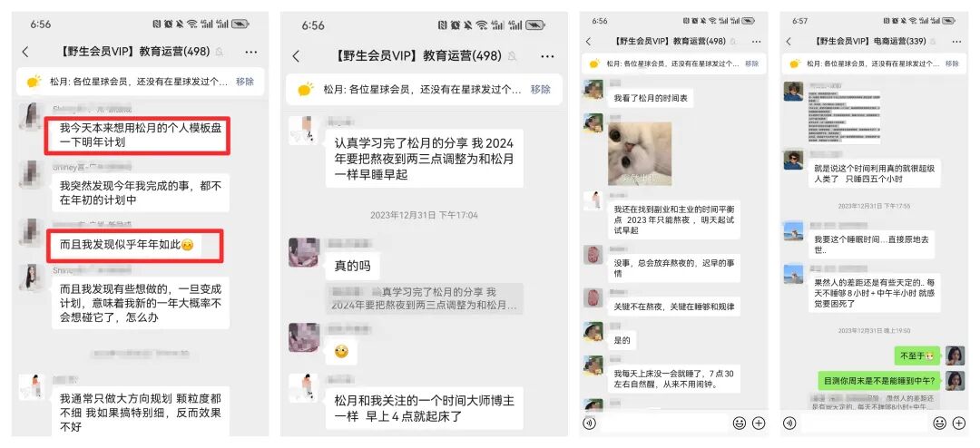Tap plus icon in 电商运营 chat
The height and width of the screenshot is (448, 980).
pos(959,423)
